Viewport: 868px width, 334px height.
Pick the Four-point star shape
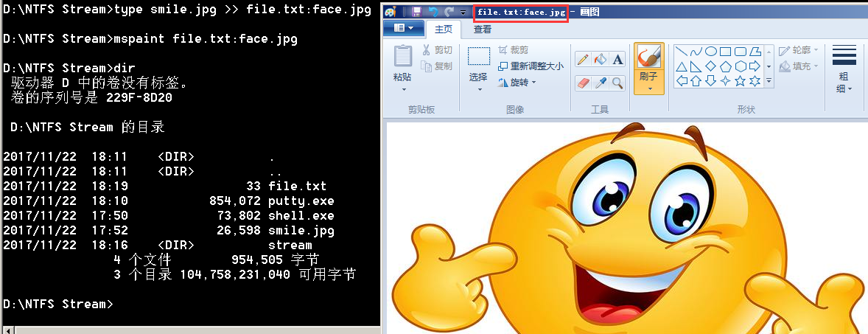coord(725,81)
